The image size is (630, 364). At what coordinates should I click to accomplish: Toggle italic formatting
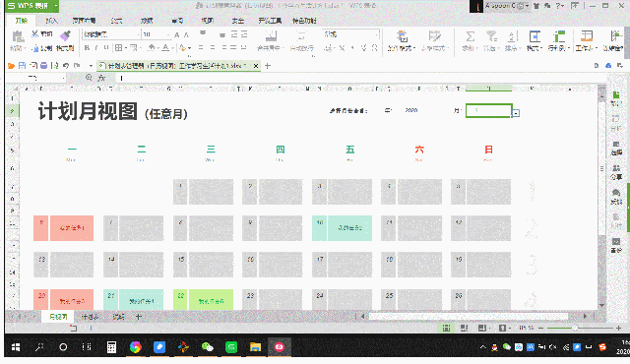pyautogui.click(x=96, y=48)
